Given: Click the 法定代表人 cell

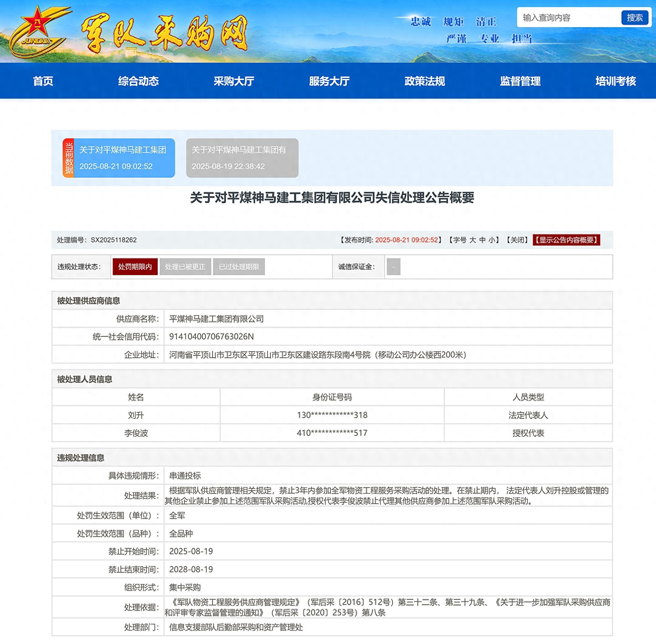Looking at the screenshot, I should pyautogui.click(x=528, y=415).
